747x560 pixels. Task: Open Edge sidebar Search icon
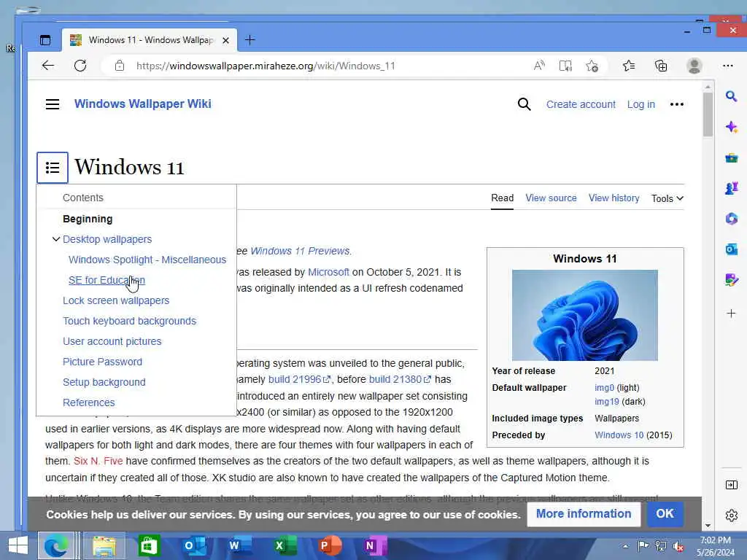[731, 96]
